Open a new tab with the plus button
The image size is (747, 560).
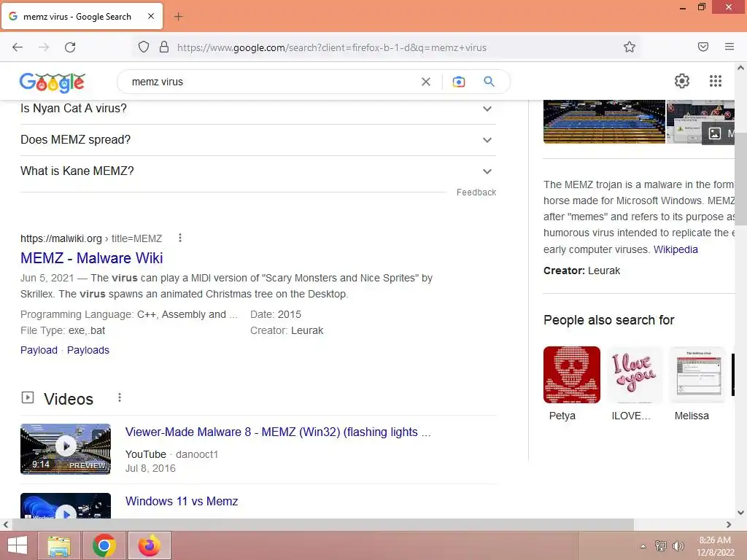click(178, 17)
